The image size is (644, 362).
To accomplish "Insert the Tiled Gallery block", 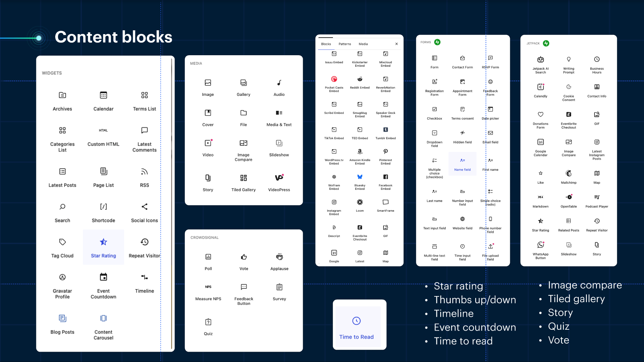I will click(244, 183).
